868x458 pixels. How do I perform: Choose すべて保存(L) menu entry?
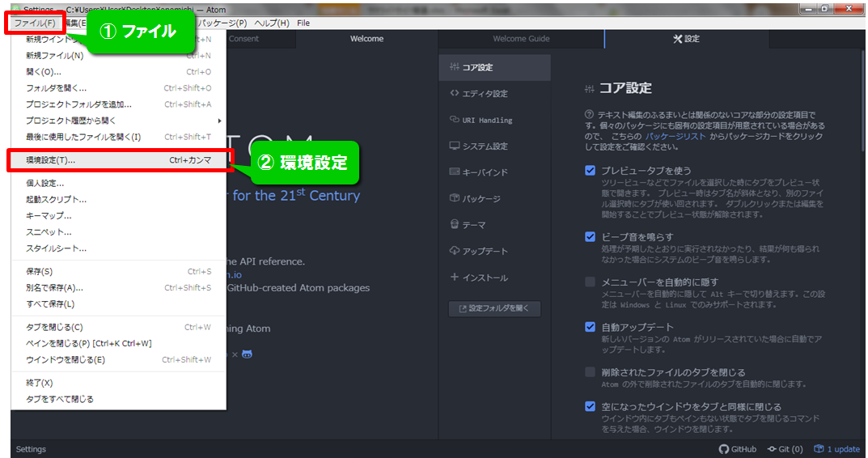pos(118,304)
